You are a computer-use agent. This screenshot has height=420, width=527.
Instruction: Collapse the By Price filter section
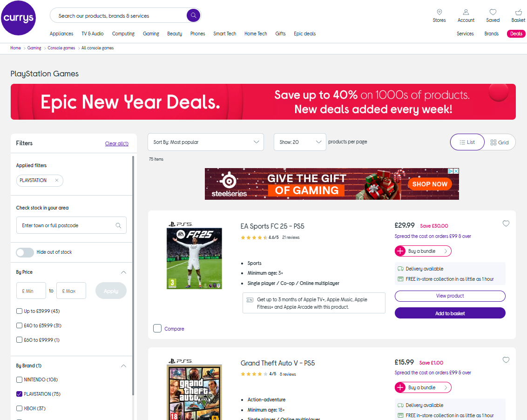point(123,272)
